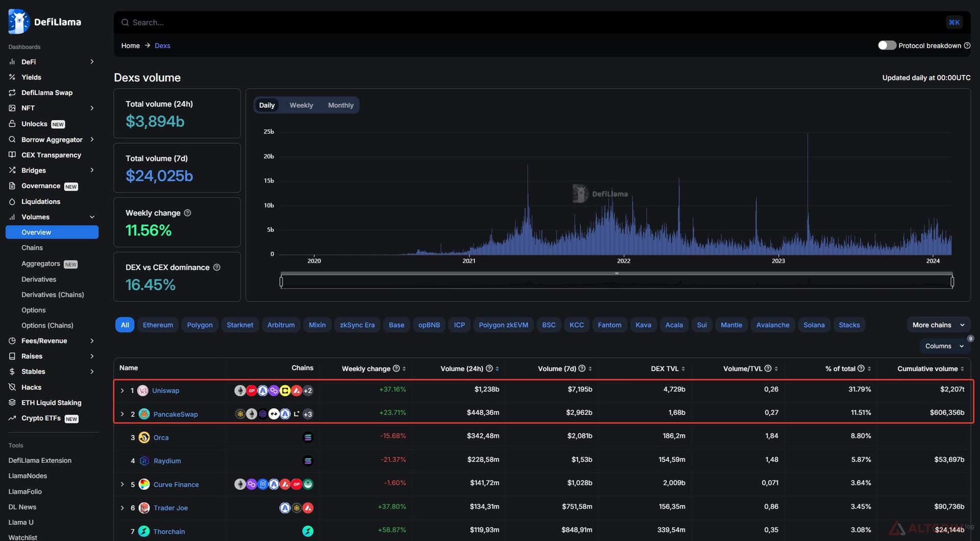Filter volumes by Ethereum chain
The width and height of the screenshot is (980, 541).
(158, 325)
